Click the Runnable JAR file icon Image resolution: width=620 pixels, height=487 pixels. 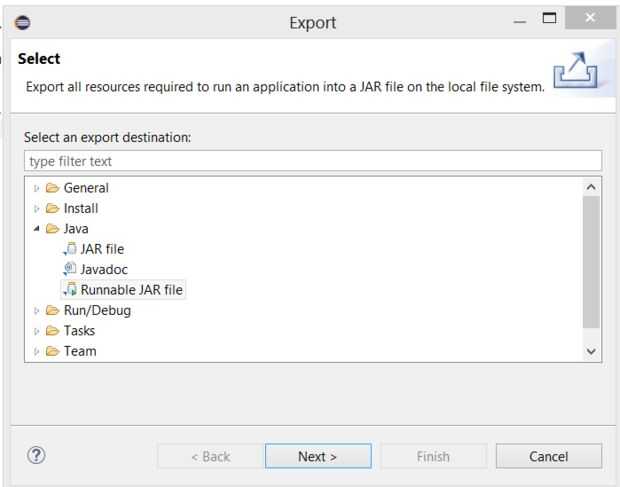pos(68,290)
